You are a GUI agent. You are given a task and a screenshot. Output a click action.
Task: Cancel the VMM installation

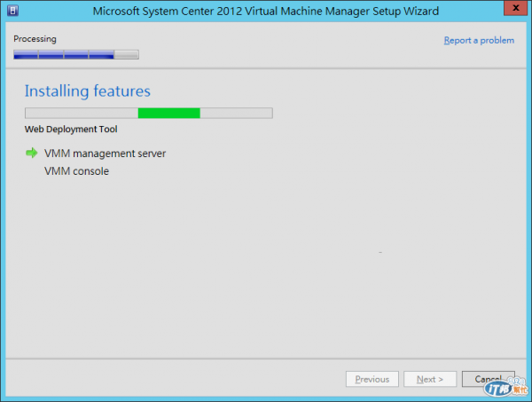[x=489, y=379]
